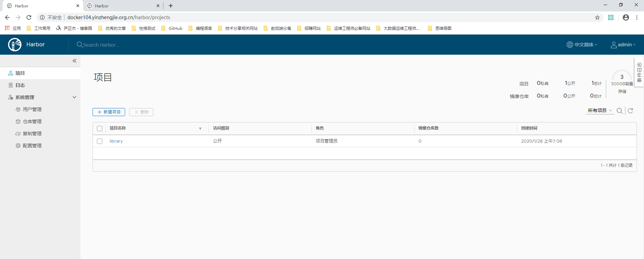Screen dimensions: 644x259
Task: Open the 应用 apps shortcut
Action: [13, 28]
